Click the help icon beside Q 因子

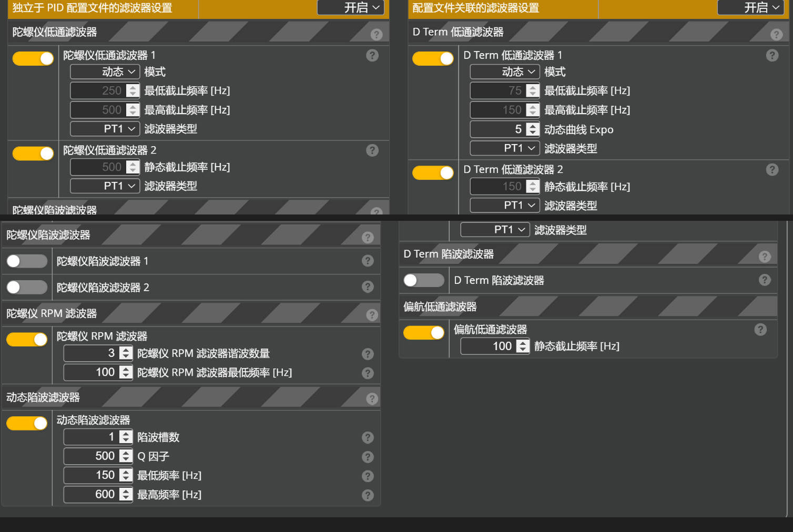tap(368, 457)
